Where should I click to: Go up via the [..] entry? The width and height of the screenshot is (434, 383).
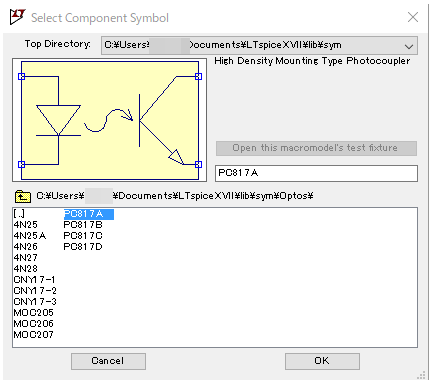point(19,214)
